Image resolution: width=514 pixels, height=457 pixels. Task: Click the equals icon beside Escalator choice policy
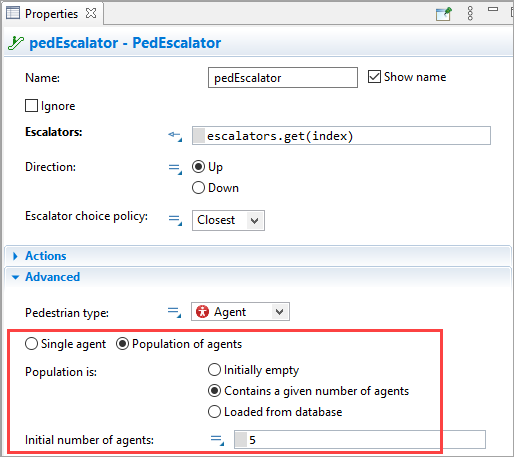pyautogui.click(x=175, y=220)
